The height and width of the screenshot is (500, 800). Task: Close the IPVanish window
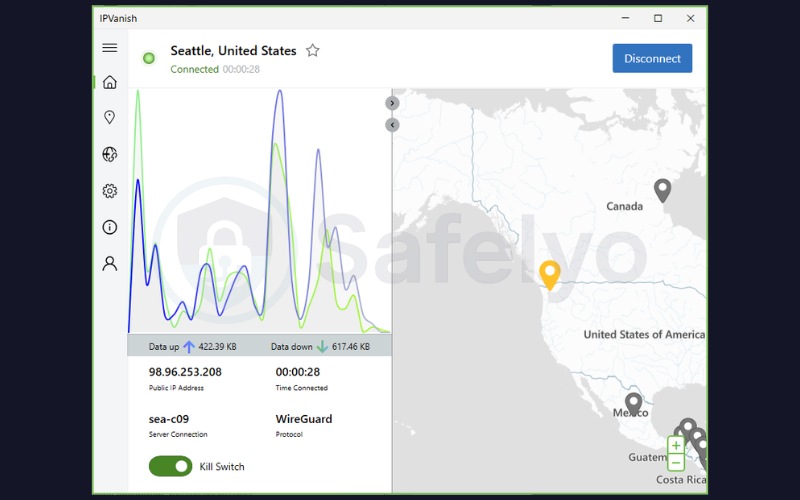click(x=690, y=18)
